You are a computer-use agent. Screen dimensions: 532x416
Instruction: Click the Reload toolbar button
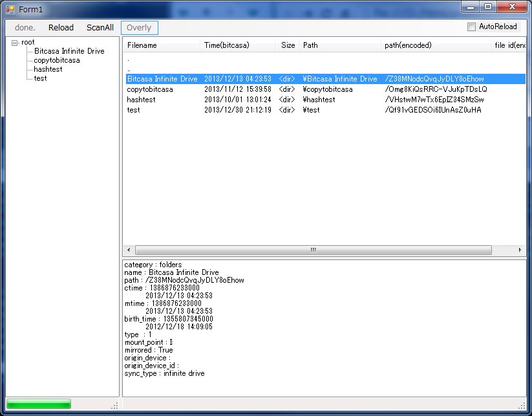pyautogui.click(x=61, y=28)
